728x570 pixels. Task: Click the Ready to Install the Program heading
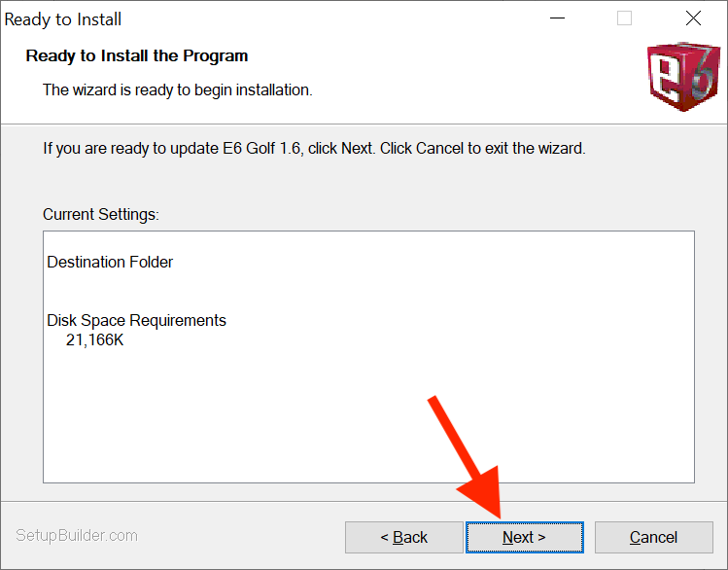[x=137, y=55]
